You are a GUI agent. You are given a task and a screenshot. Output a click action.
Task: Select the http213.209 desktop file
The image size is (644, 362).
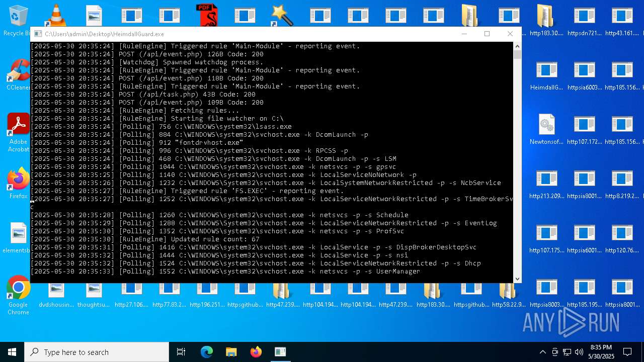pyautogui.click(x=546, y=185)
